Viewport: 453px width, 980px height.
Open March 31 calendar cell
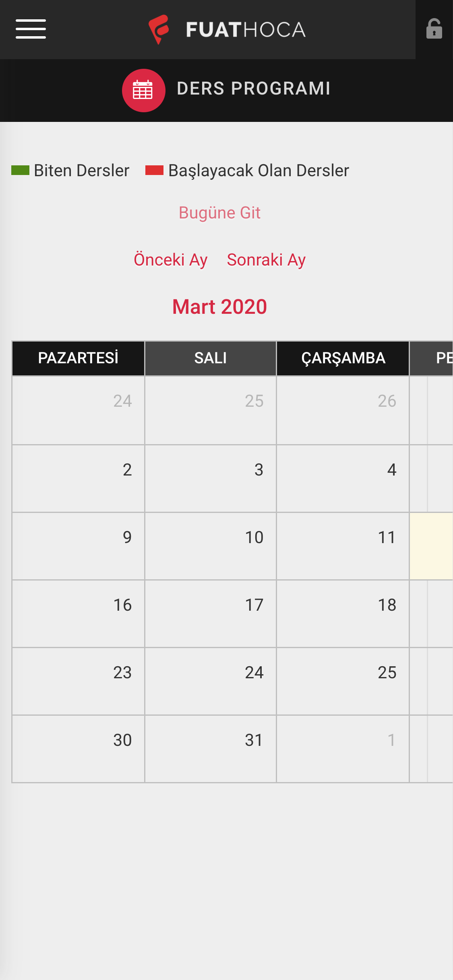click(211, 749)
